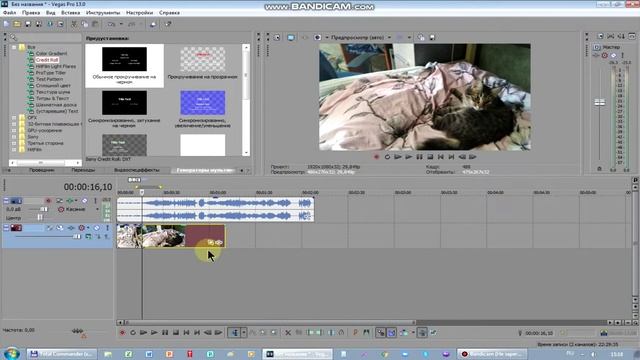
Task: Adjust audio track volume slider
Action: (x=44, y=209)
